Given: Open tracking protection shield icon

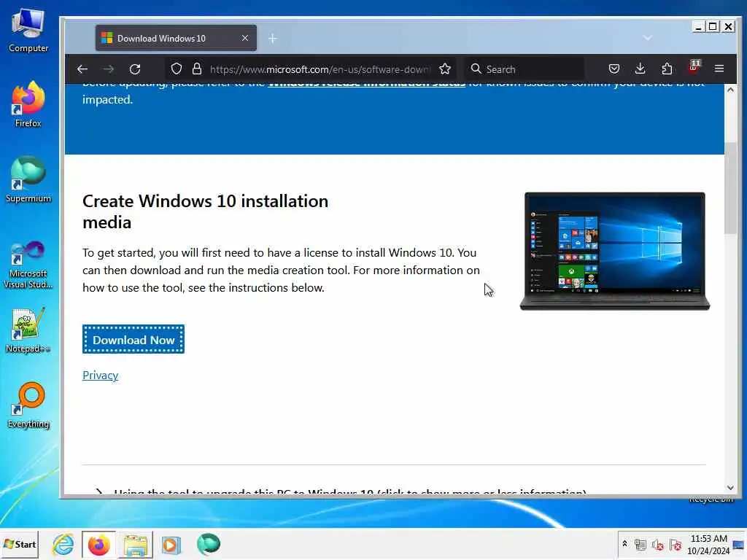Looking at the screenshot, I should 177,69.
